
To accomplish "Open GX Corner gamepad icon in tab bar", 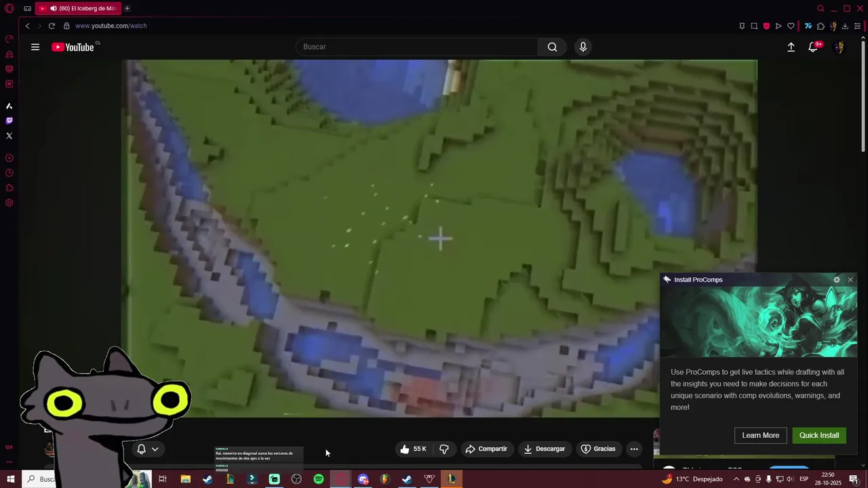I will (27, 9).
